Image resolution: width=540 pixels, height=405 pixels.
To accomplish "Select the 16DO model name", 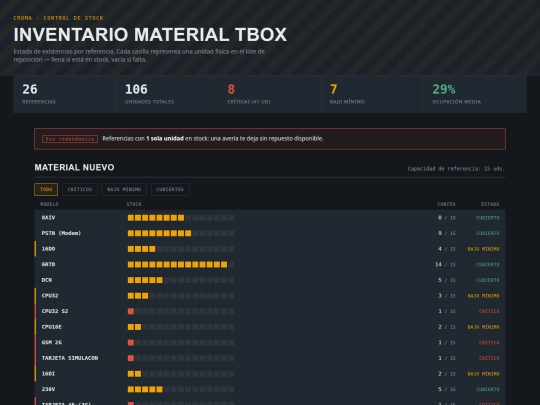I will click(x=48, y=249).
